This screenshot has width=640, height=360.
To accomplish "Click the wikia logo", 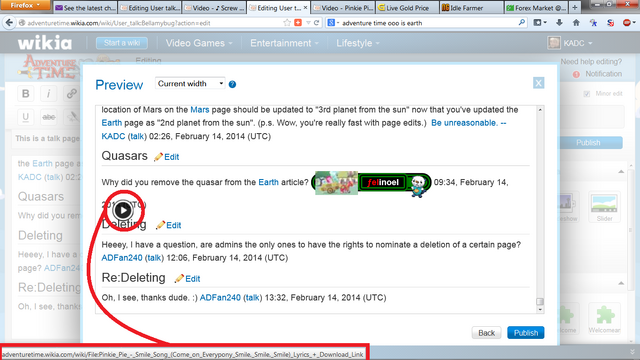I will click(x=45, y=43).
